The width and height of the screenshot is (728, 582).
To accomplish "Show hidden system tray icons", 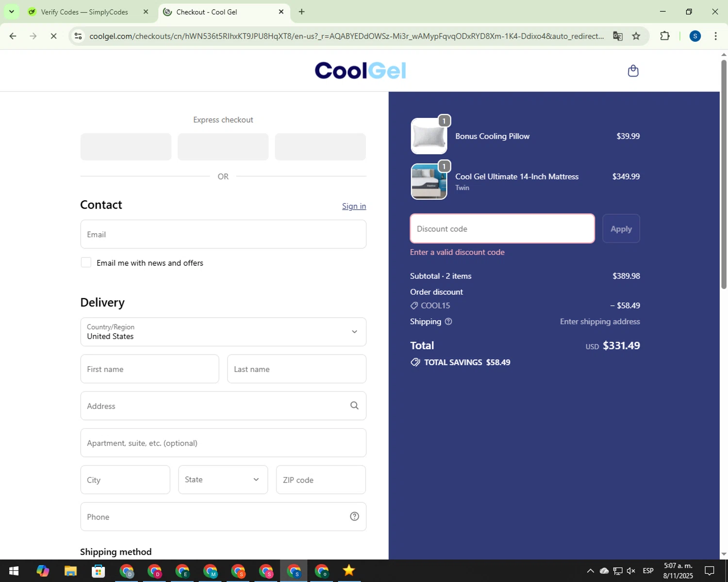I will point(590,571).
